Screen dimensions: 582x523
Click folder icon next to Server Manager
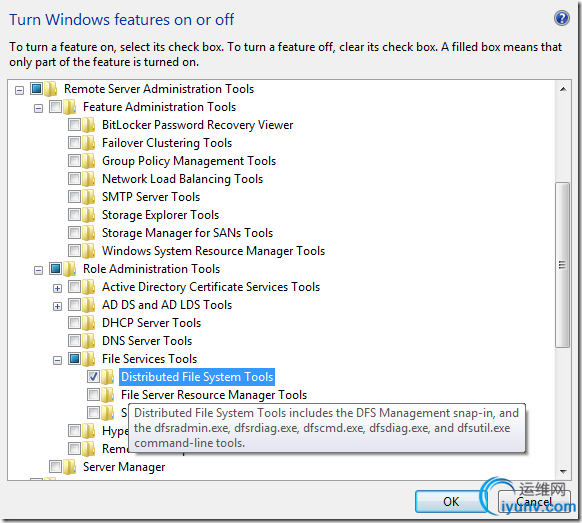[69, 467]
